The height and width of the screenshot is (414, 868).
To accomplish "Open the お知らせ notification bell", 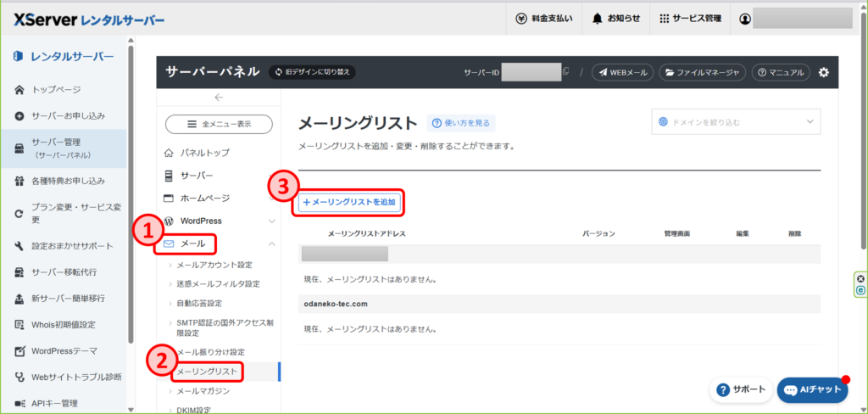I will (615, 18).
